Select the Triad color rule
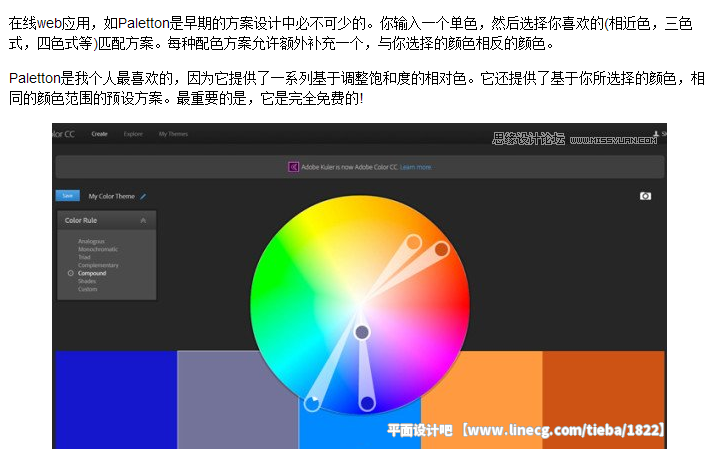The width and height of the screenshot is (705, 449). coord(84,257)
